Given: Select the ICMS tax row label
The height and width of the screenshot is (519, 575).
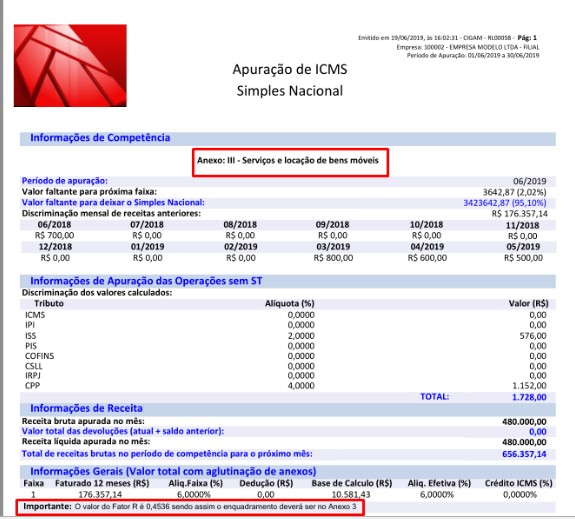Looking at the screenshot, I should point(35,315).
